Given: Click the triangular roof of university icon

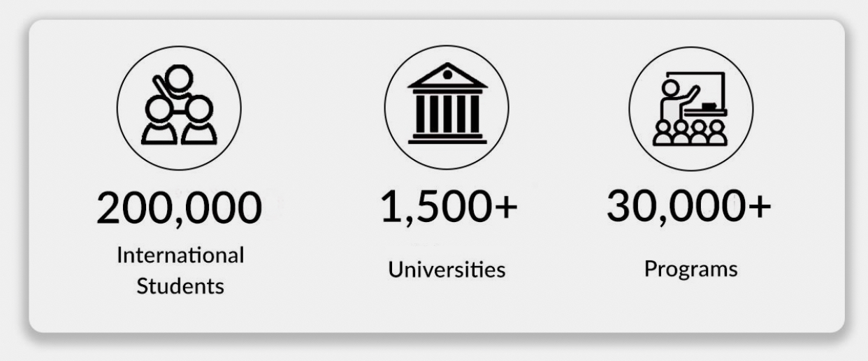Looking at the screenshot, I should point(447,76).
